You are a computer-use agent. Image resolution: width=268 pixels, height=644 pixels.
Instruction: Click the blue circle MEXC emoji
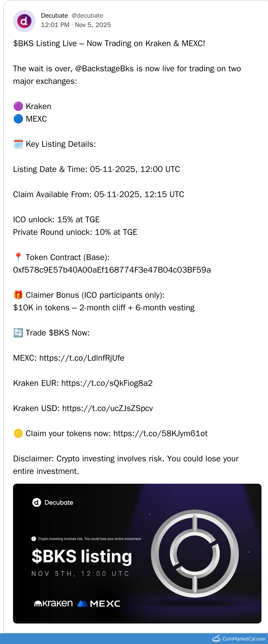pos(18,119)
